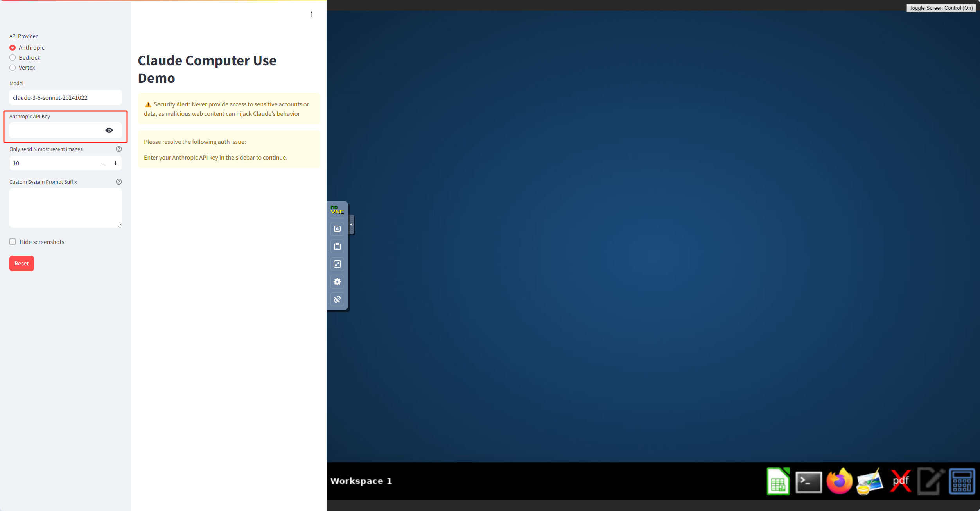Show help for Only send N images
The width and height of the screenshot is (980, 511).
(x=119, y=149)
